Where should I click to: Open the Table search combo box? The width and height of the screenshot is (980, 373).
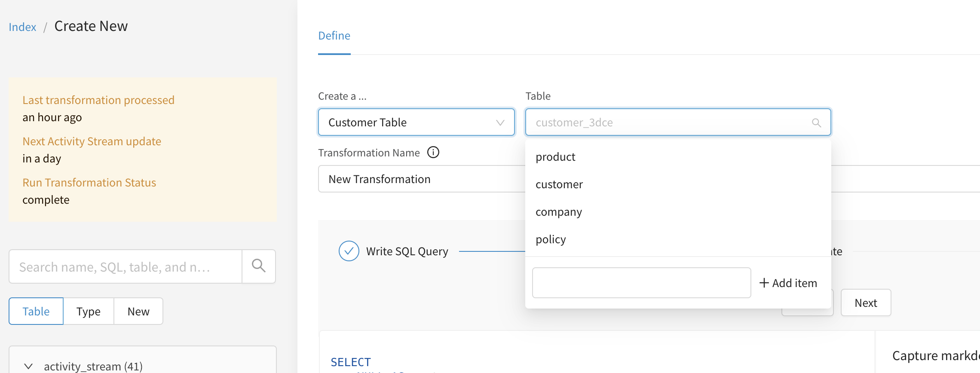tap(671, 122)
